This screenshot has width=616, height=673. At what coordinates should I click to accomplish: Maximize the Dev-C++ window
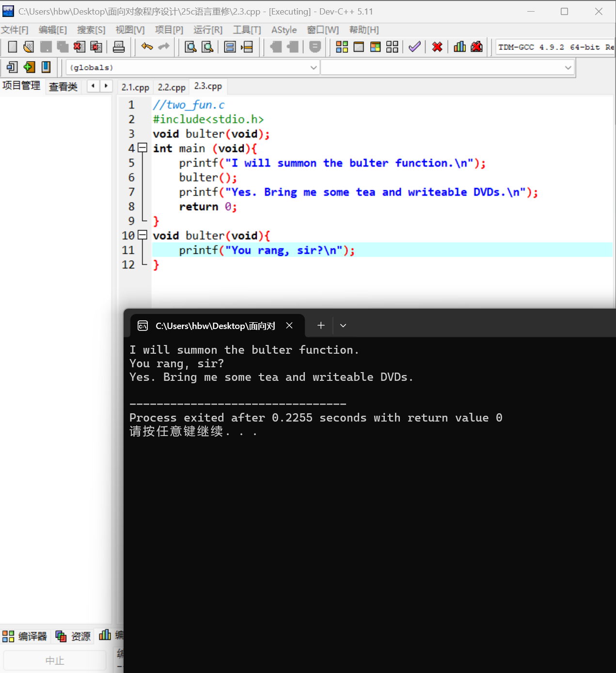tap(564, 11)
